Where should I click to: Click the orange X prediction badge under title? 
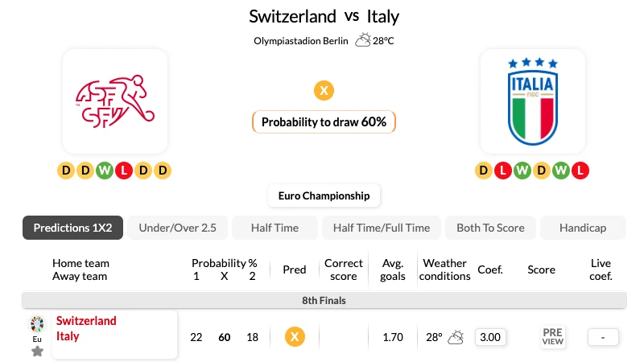click(324, 91)
